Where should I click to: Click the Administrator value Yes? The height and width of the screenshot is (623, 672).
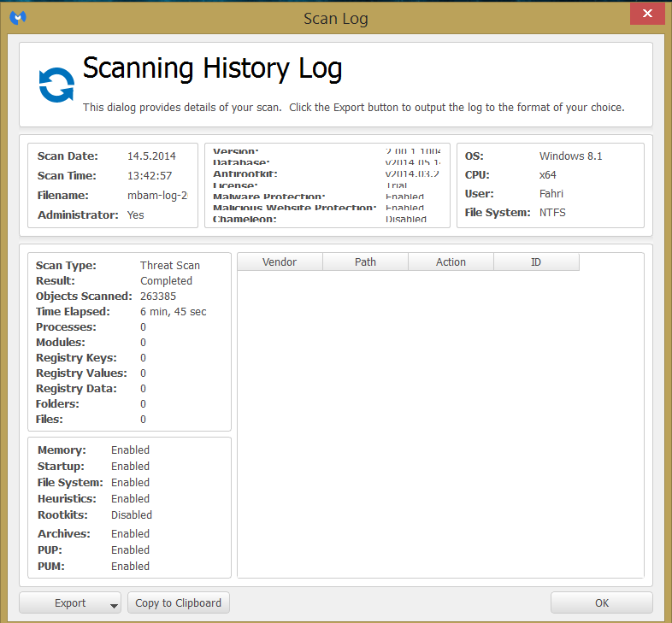[135, 215]
